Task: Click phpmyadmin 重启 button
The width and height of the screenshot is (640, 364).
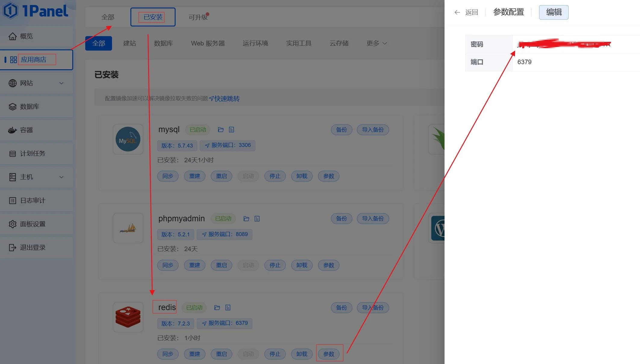Action: pyautogui.click(x=221, y=265)
